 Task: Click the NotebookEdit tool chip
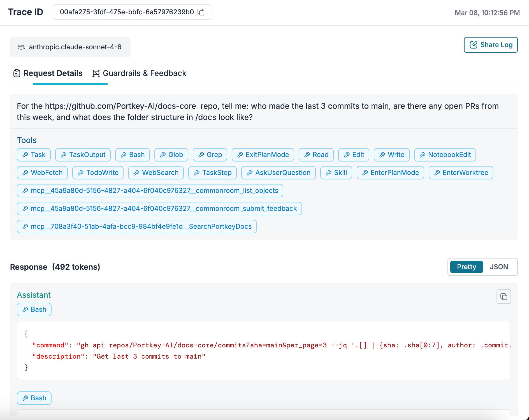(445, 155)
